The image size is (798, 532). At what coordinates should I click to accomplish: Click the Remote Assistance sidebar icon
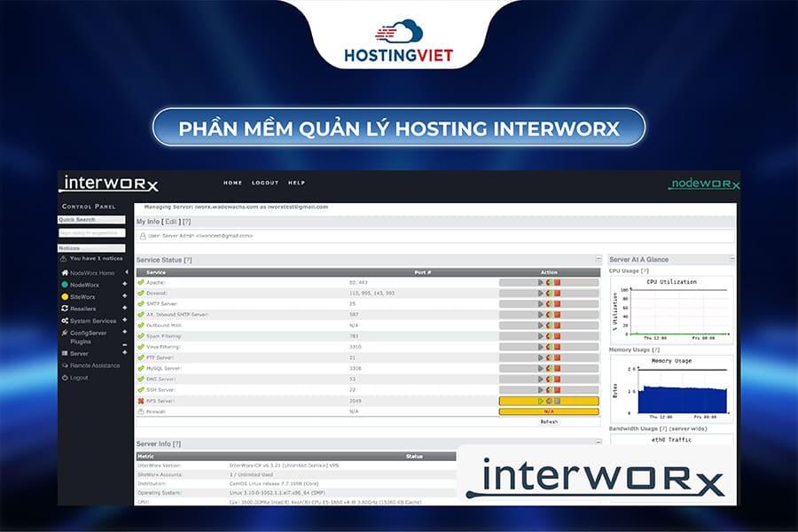[64, 365]
